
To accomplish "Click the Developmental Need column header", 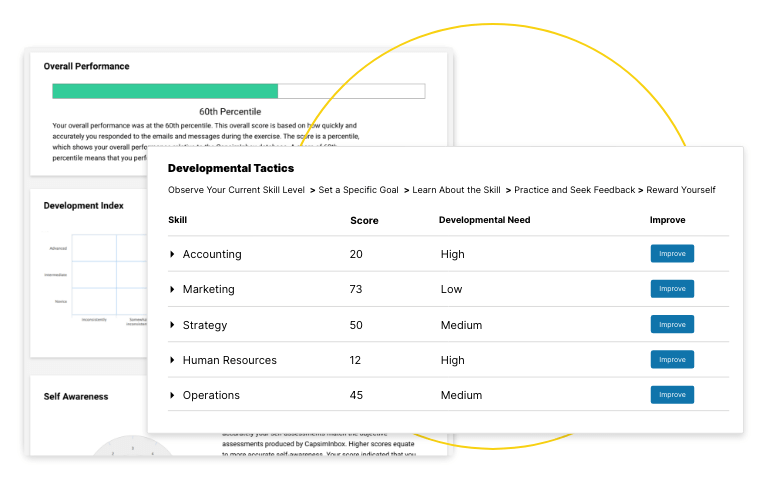I will (x=484, y=220).
